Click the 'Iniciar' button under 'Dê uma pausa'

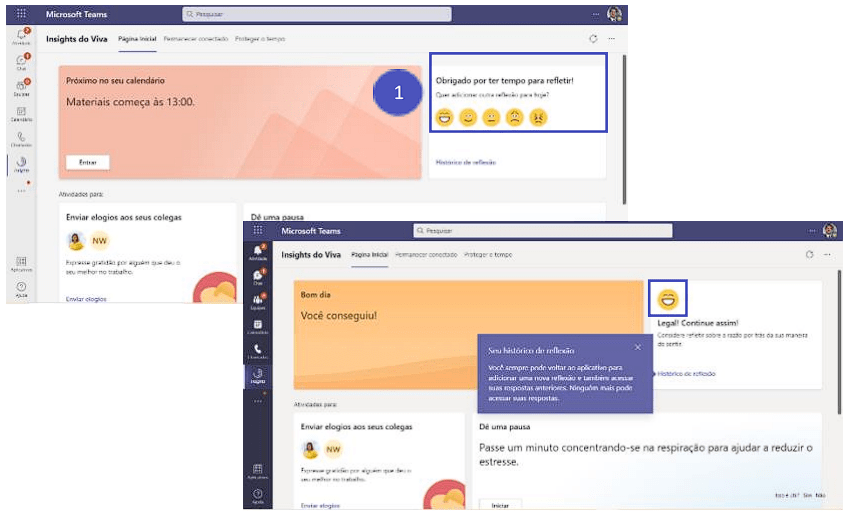[500, 505]
